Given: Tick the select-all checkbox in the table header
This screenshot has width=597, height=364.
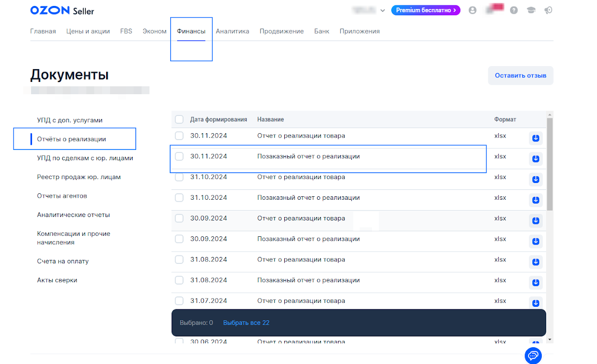Looking at the screenshot, I should coord(179,119).
